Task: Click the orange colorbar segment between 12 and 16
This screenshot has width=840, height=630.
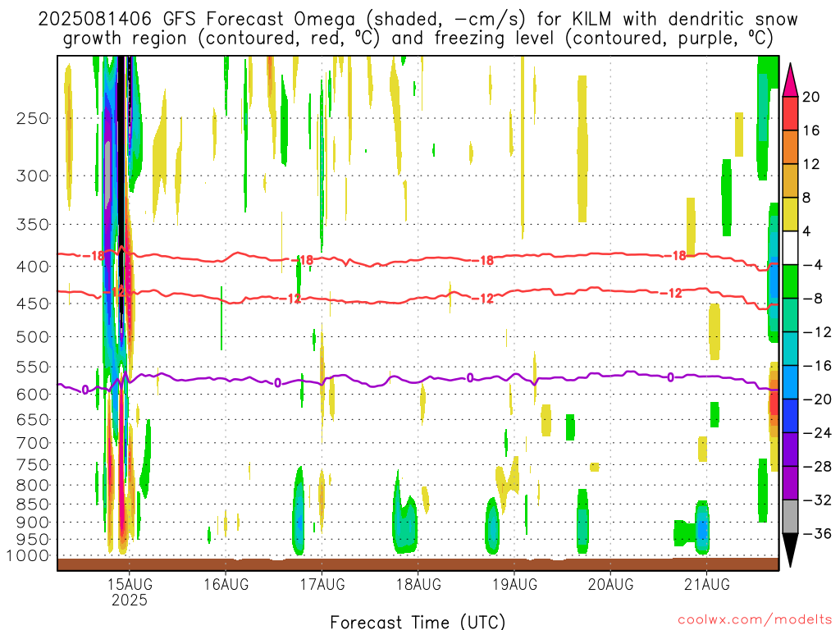Action: 790,147
